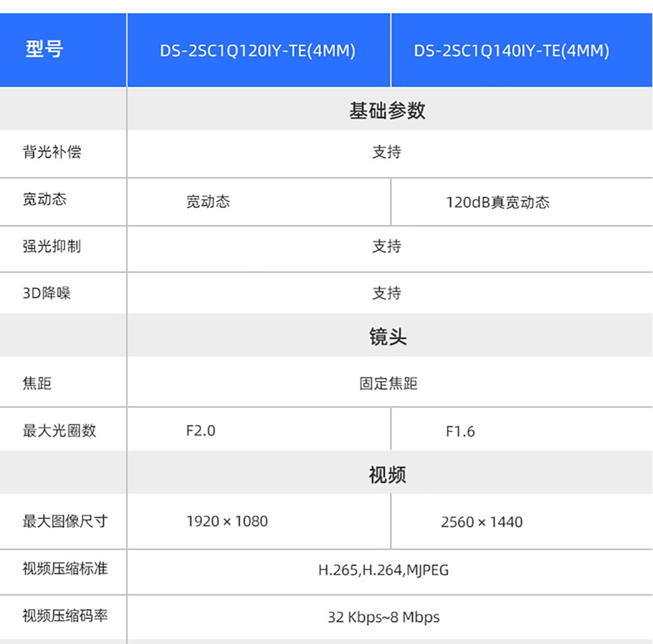The height and width of the screenshot is (644, 653).
Task: Click the 视频压缩码率 row label
Action: pyautogui.click(x=65, y=616)
